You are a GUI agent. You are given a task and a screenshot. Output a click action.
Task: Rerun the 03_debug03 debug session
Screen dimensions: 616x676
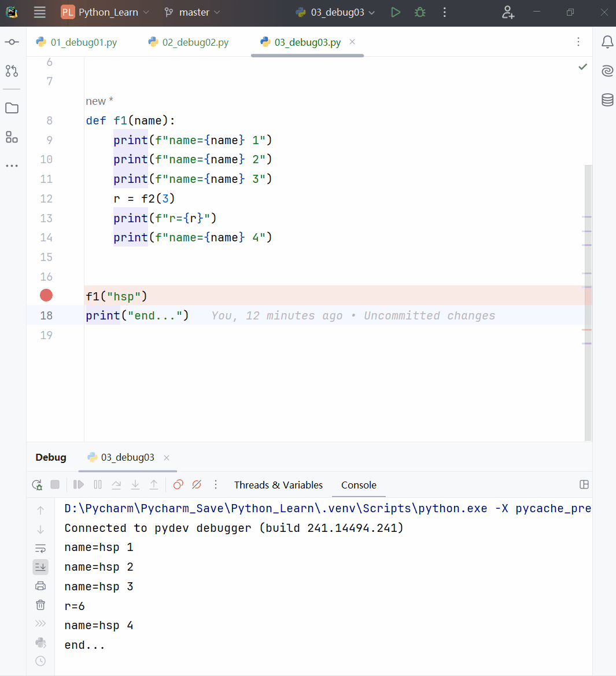coord(37,484)
